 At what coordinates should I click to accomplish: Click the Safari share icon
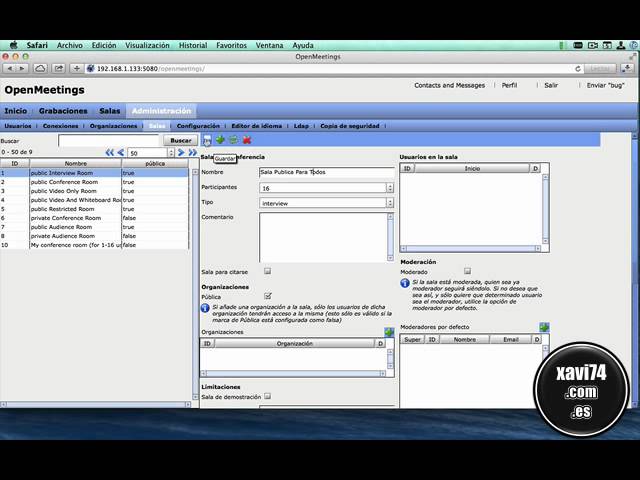59,69
